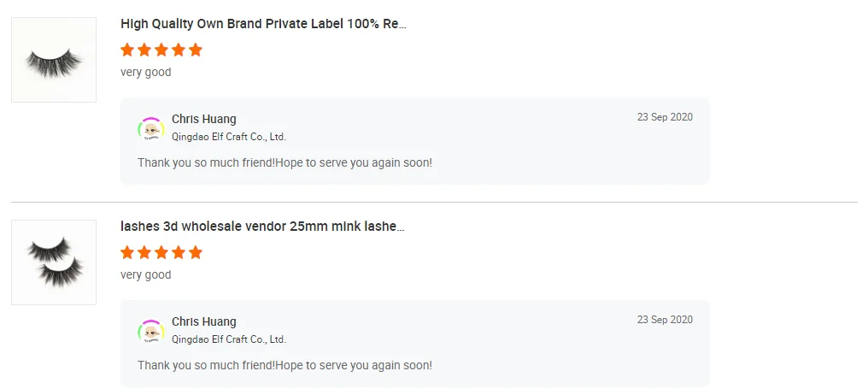Select the third star of the Own Brand review rating
Viewport: 868px width, 389px height.
pyautogui.click(x=161, y=50)
